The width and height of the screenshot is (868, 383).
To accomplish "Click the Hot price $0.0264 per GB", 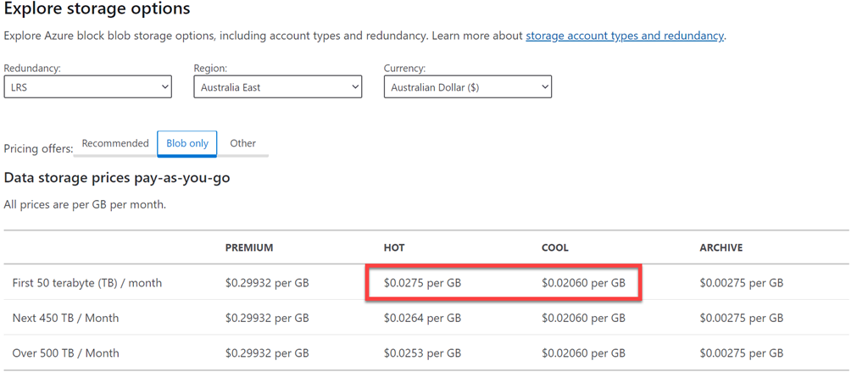I will 422,319.
